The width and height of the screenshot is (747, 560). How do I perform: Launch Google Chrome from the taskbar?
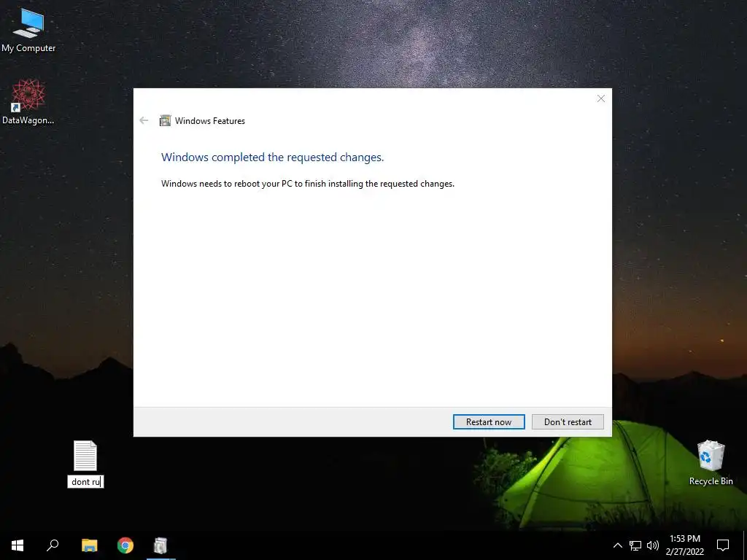point(125,545)
